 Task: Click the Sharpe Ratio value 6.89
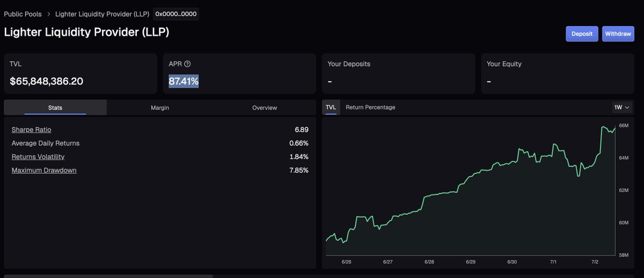point(302,130)
